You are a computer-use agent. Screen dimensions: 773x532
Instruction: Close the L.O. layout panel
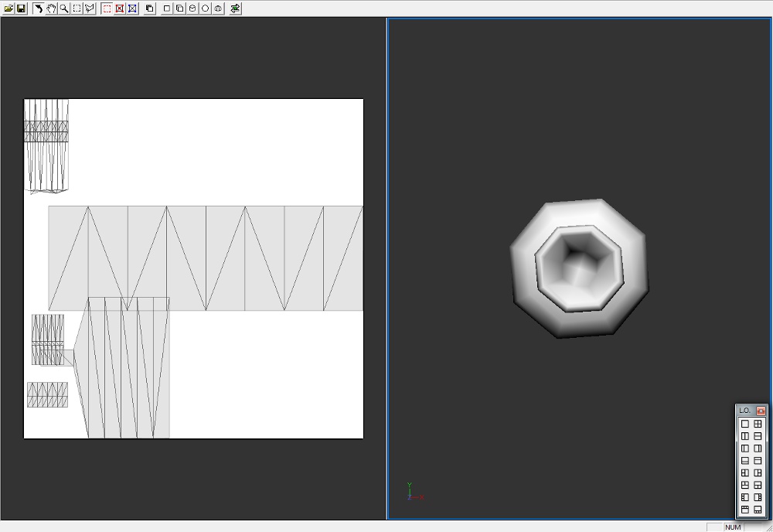(761, 411)
